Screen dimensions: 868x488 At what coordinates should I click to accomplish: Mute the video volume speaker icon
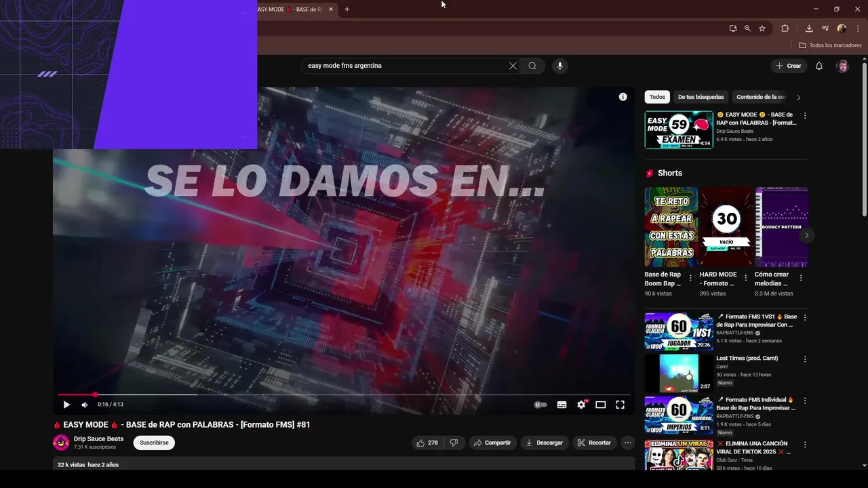[x=85, y=405]
